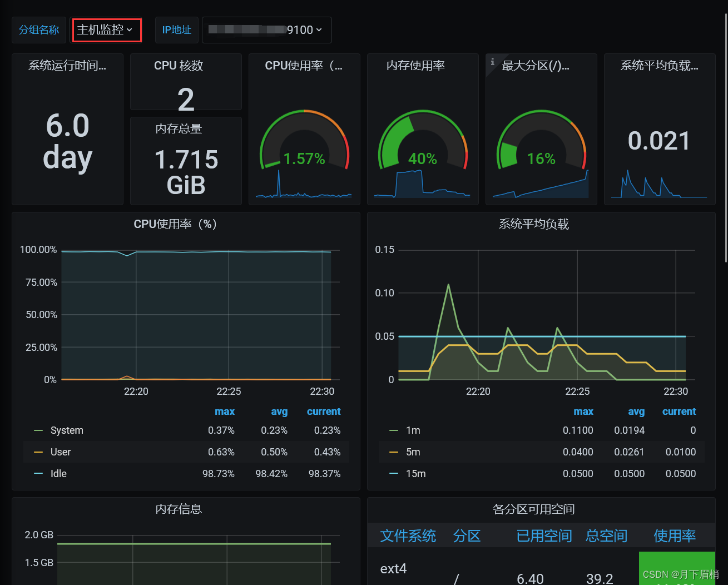
Task: Click the 6.40 used space cell
Action: point(530,579)
